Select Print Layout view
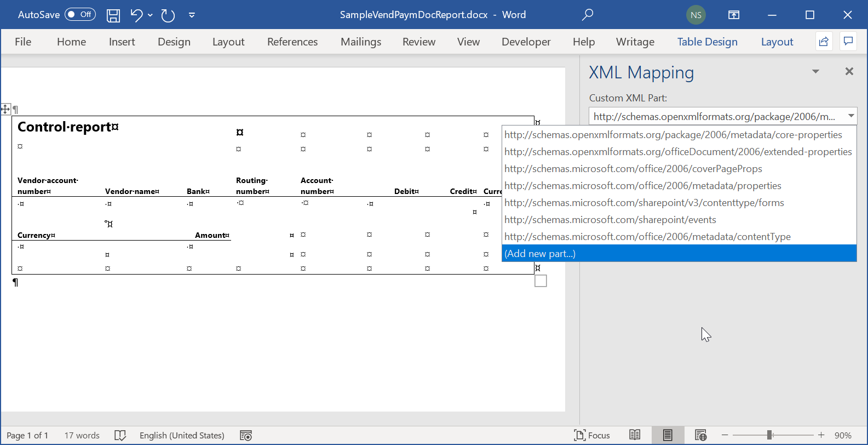868x445 pixels. coord(668,435)
